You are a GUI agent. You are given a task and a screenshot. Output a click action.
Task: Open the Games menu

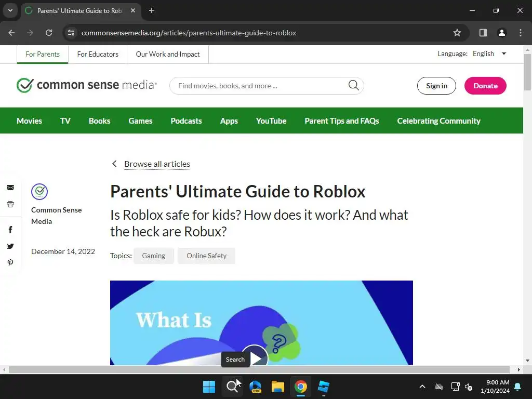140,121
